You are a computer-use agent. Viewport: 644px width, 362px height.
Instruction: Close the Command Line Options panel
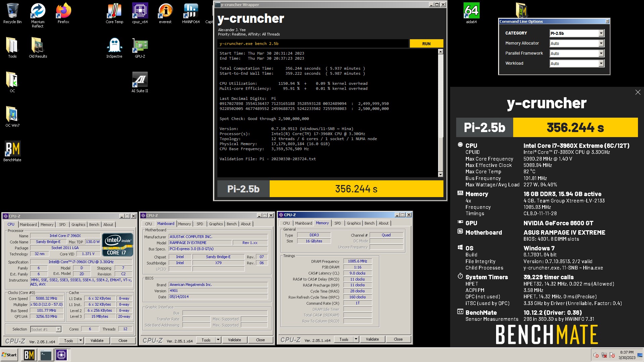pos(607,21)
